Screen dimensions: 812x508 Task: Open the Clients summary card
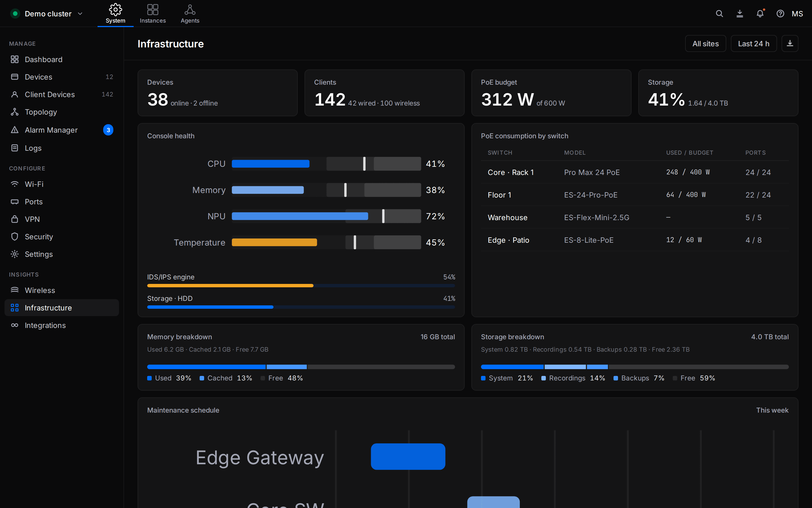tap(384, 93)
